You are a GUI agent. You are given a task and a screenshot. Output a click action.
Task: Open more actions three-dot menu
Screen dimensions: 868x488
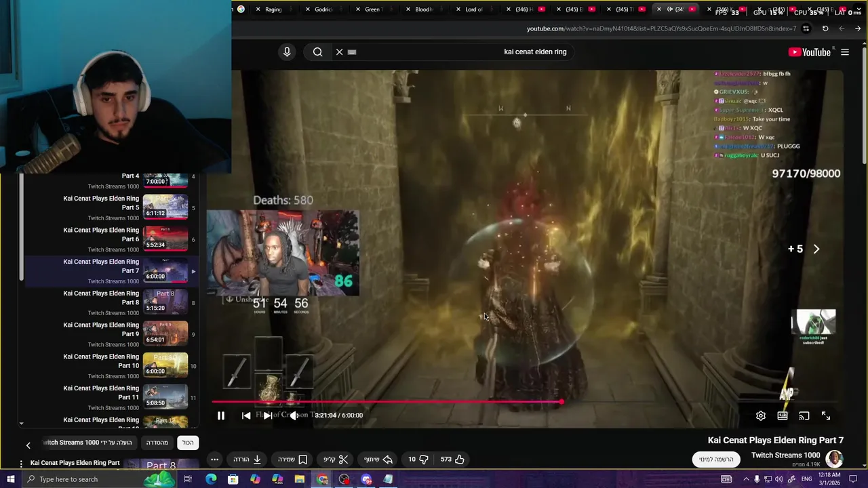click(x=215, y=459)
